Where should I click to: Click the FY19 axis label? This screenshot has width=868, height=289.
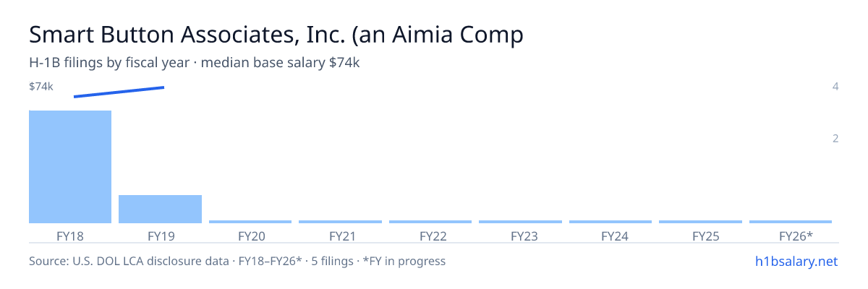pyautogui.click(x=161, y=236)
